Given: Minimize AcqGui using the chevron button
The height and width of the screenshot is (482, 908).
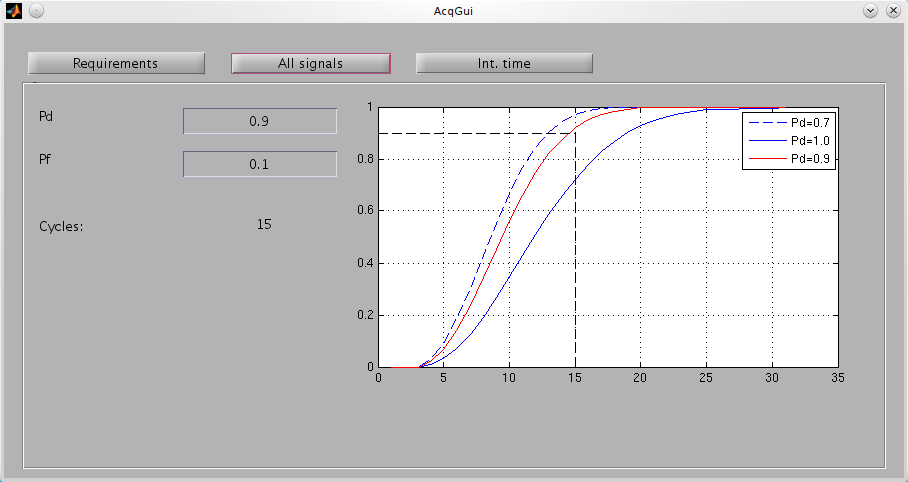Looking at the screenshot, I should (870, 10).
